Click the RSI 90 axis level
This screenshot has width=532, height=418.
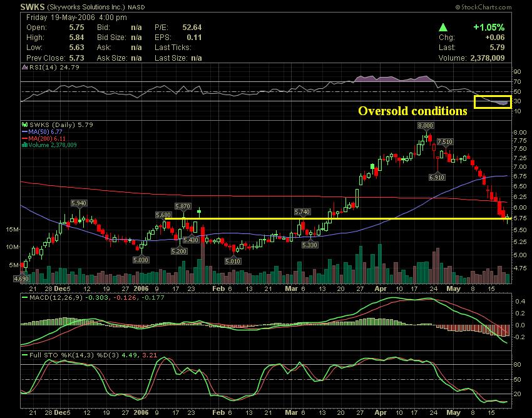pos(517,71)
